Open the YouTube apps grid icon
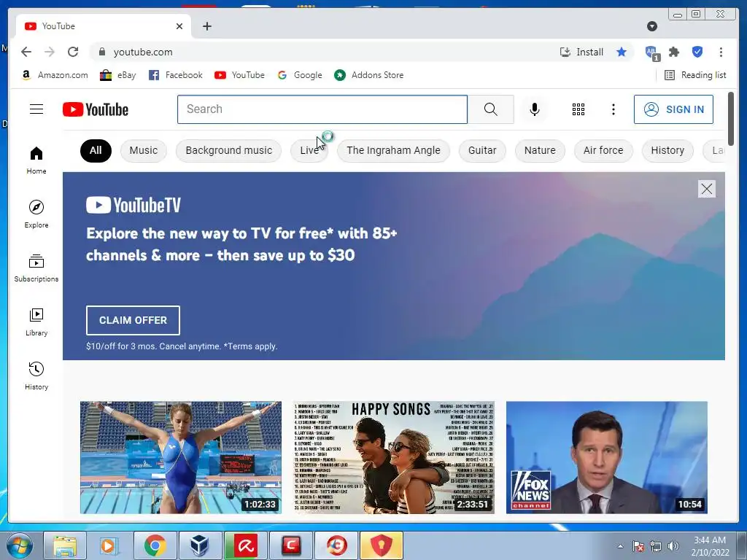This screenshot has height=560, width=747. (x=578, y=109)
